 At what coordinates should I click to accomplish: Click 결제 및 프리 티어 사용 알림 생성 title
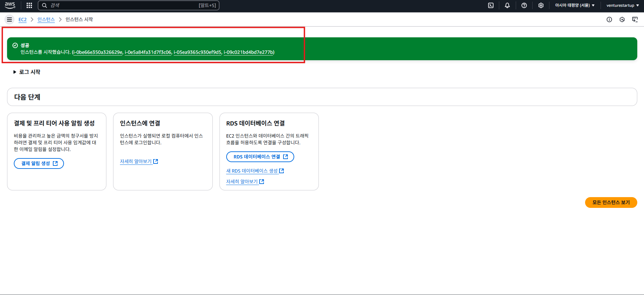coord(54,123)
